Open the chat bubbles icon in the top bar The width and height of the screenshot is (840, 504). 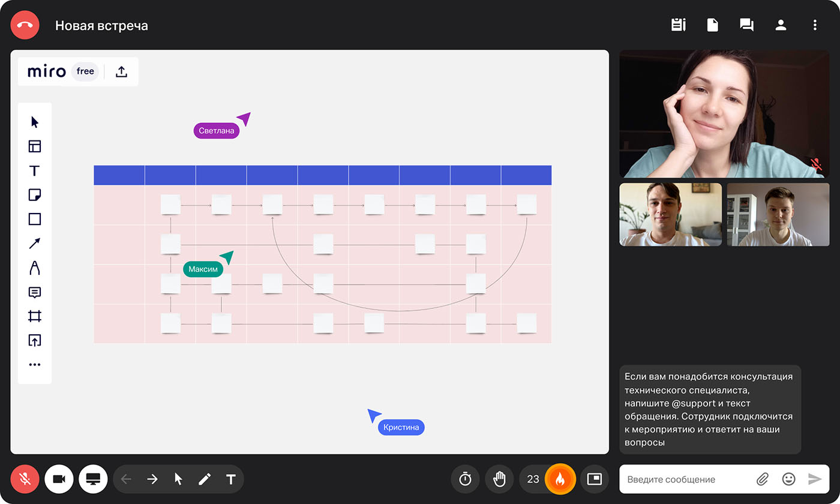tap(746, 25)
